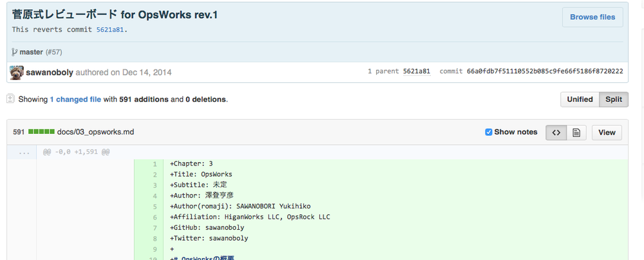The width and height of the screenshot is (644, 260).
Task: Click the View file button
Action: (x=607, y=133)
